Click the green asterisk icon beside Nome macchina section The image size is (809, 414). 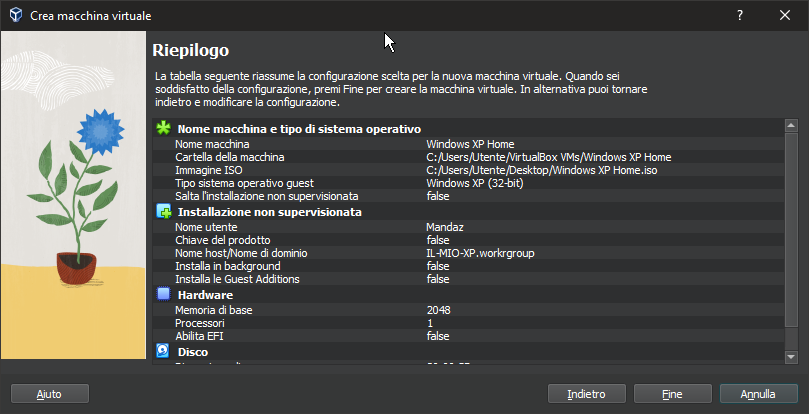click(164, 128)
